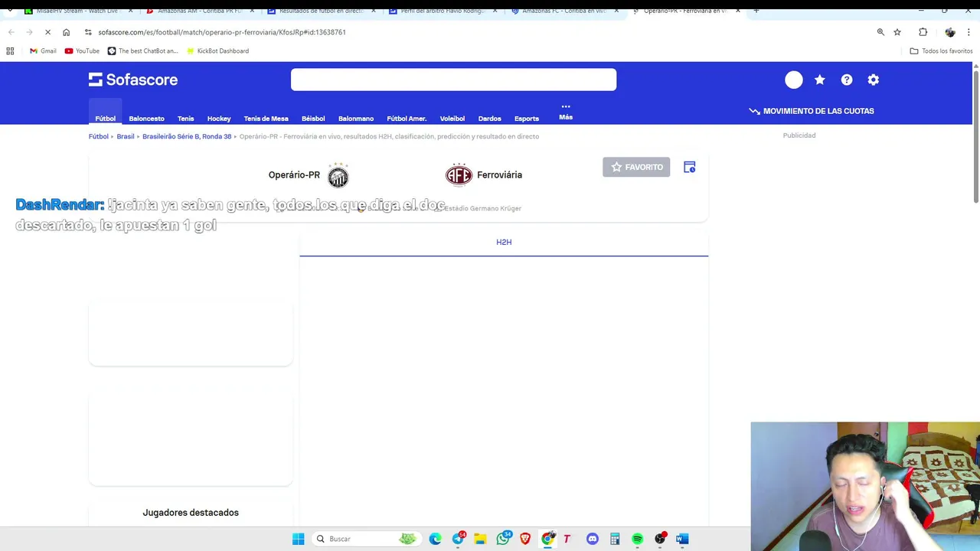Open the help question-mark icon
The image size is (980, 551).
tap(847, 80)
